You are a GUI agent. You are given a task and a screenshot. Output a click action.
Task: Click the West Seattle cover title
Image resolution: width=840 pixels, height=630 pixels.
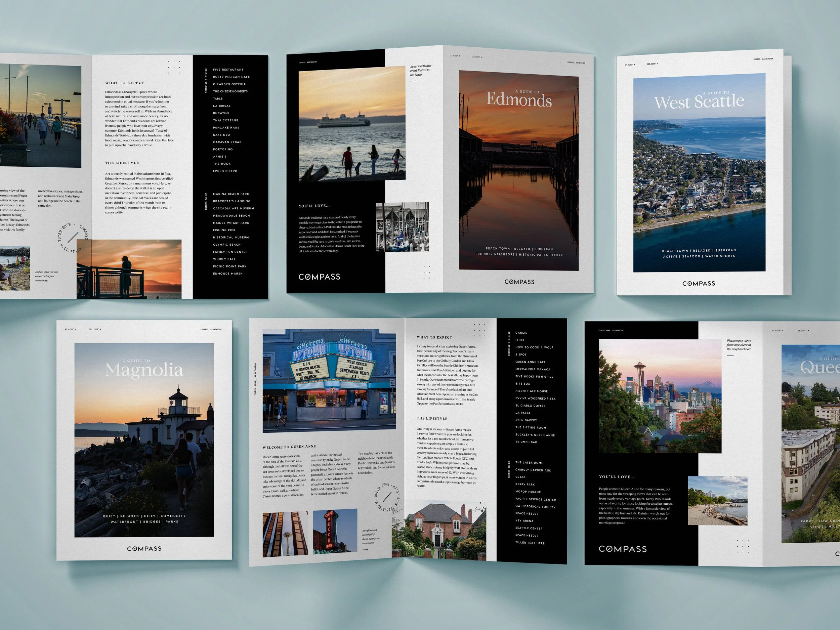699,102
